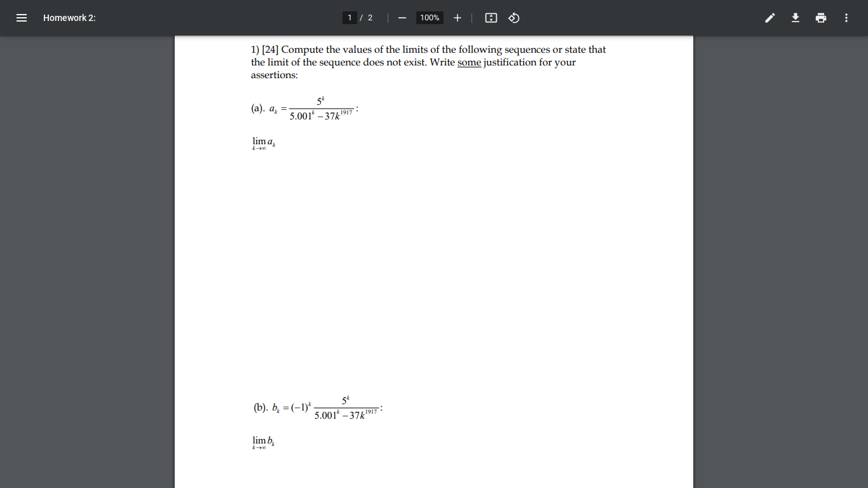
Task: Select the pencil annotation tool
Action: point(770,18)
